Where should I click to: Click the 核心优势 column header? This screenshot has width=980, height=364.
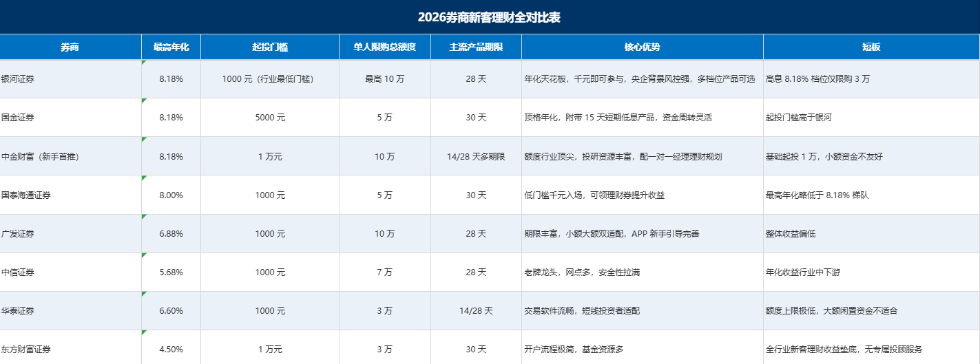pos(643,47)
